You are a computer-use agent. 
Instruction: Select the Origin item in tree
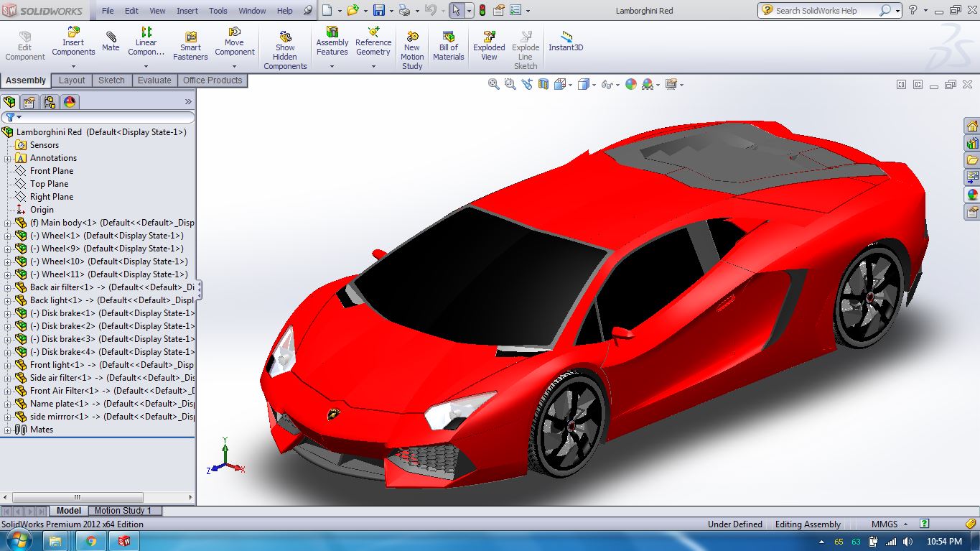tap(42, 210)
